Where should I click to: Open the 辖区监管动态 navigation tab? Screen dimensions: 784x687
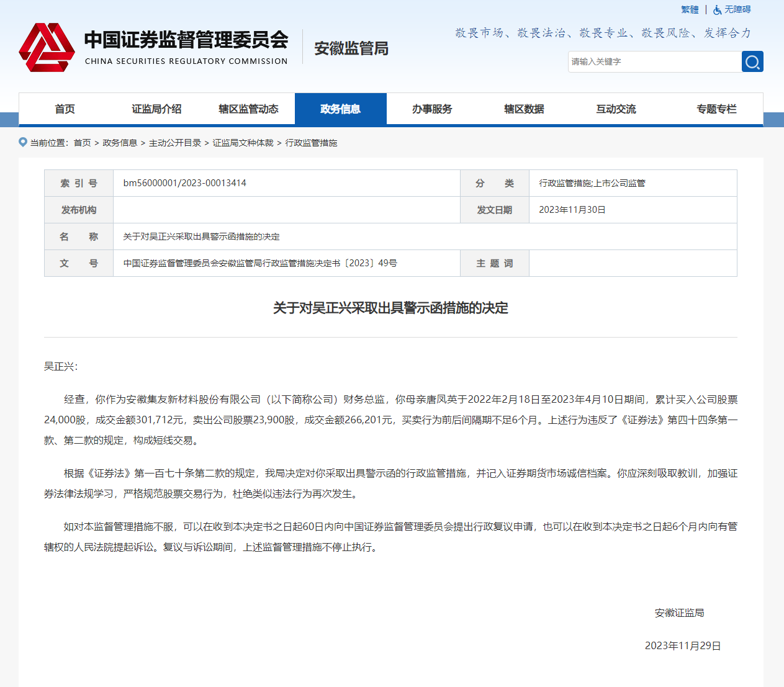(248, 109)
